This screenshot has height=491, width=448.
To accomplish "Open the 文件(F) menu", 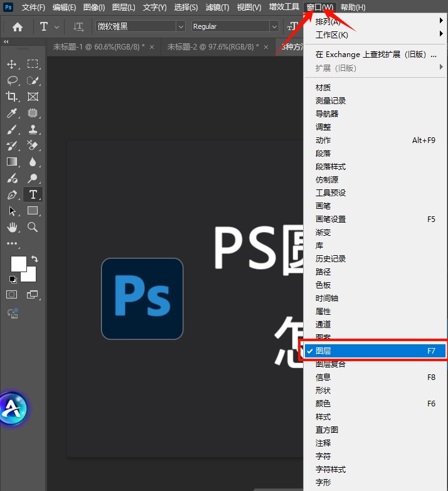I will click(x=33, y=7).
